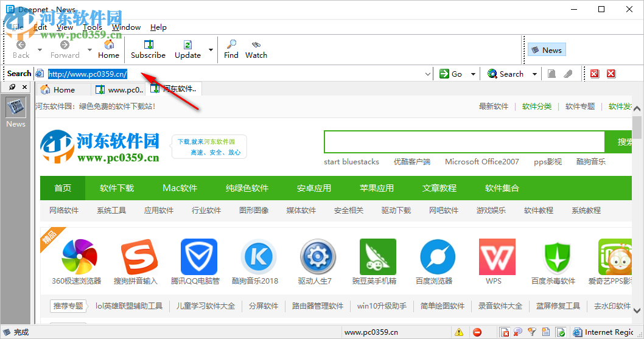This screenshot has height=339, width=644.
Task: Open the 纯绿色软件 nav item
Action: pyautogui.click(x=247, y=188)
